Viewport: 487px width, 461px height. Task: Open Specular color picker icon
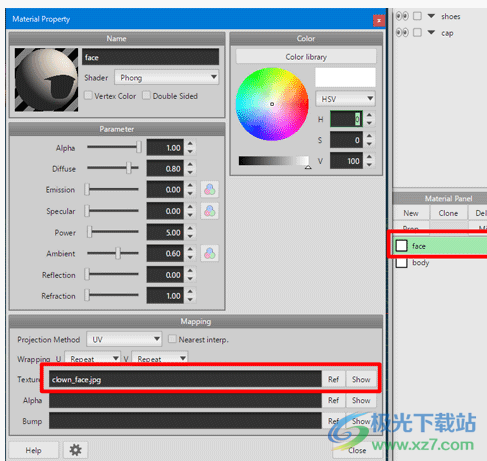coord(210,211)
